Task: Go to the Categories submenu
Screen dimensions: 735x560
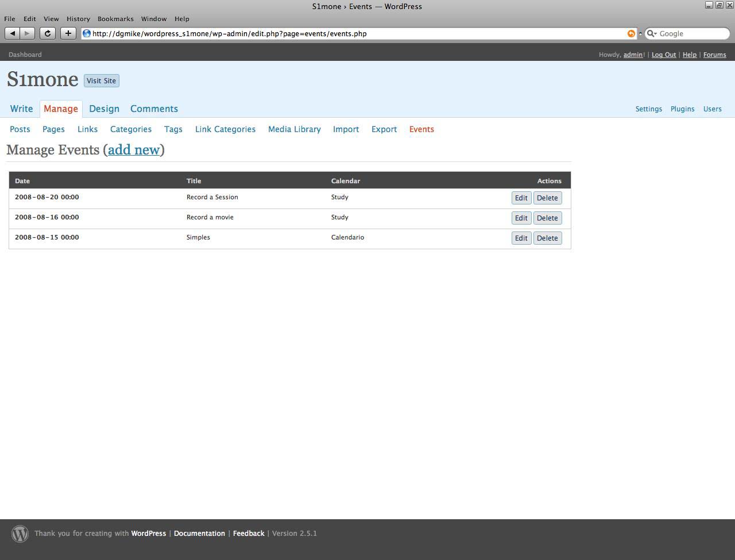Action: 131,129
